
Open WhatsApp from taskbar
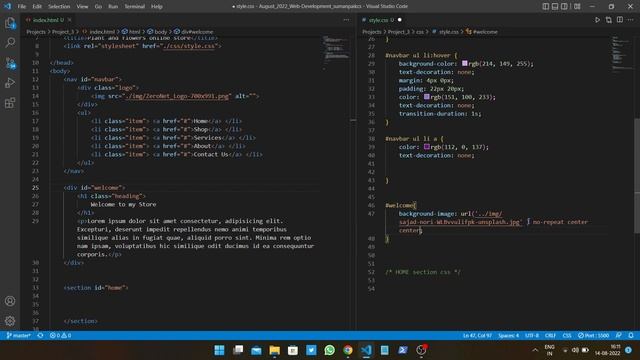[x=329, y=350]
